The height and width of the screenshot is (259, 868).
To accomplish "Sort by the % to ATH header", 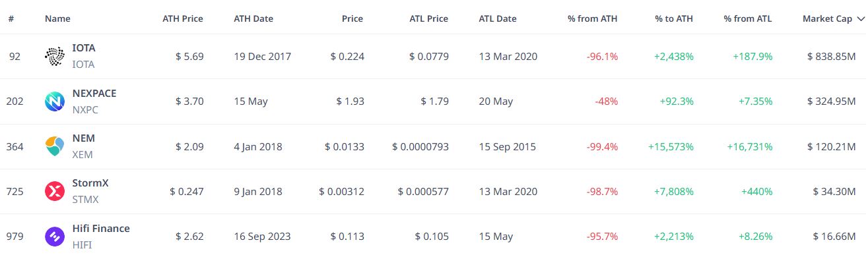I will 674,19.
